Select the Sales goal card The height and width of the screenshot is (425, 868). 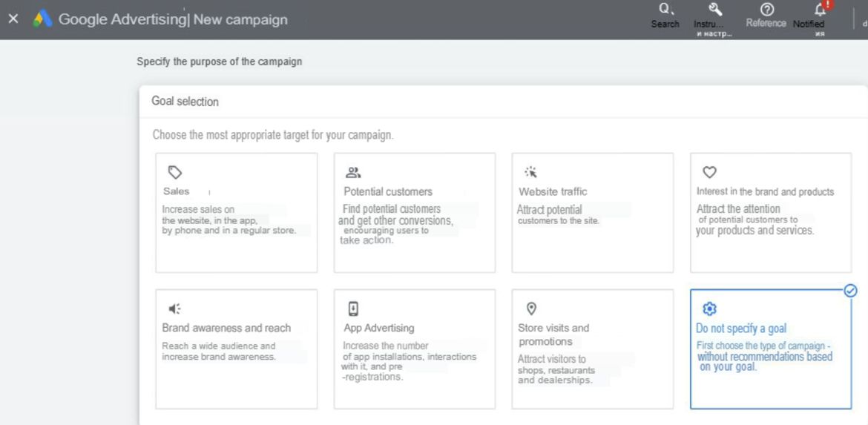tap(237, 212)
